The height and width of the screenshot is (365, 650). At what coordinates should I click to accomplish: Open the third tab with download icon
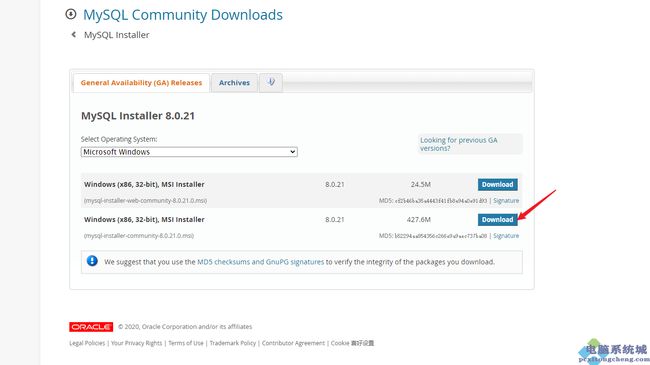(271, 82)
